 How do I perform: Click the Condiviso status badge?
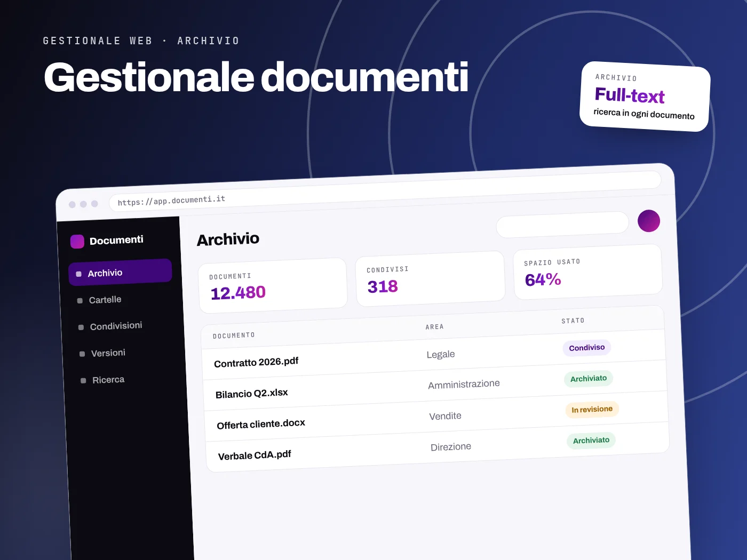pos(587,348)
